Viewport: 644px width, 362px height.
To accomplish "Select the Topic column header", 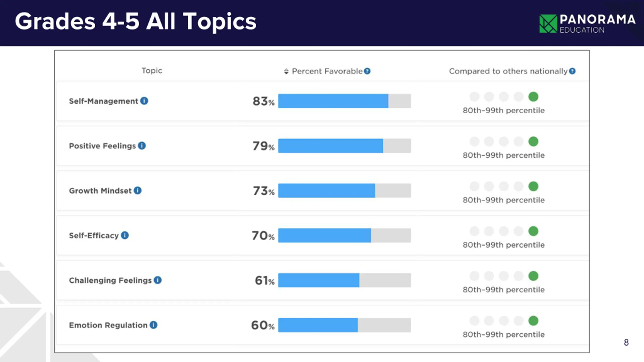I will (152, 71).
